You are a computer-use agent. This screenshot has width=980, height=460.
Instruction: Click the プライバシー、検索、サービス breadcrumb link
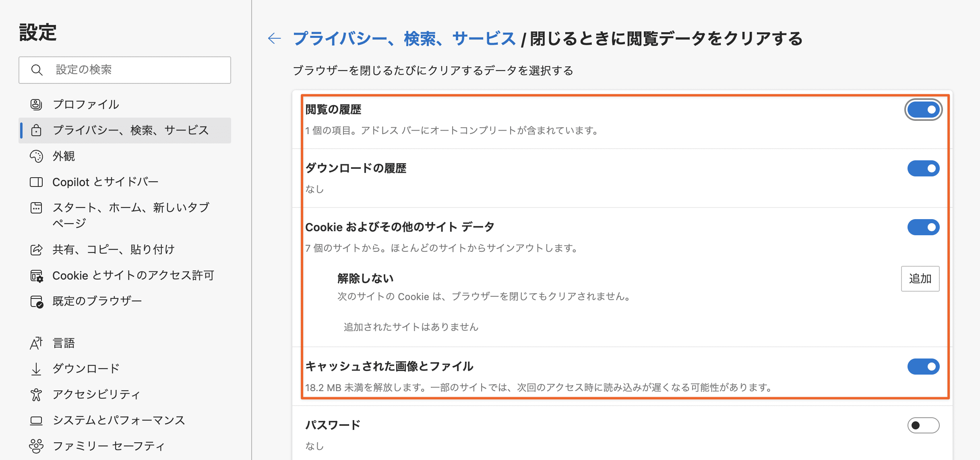[404, 38]
